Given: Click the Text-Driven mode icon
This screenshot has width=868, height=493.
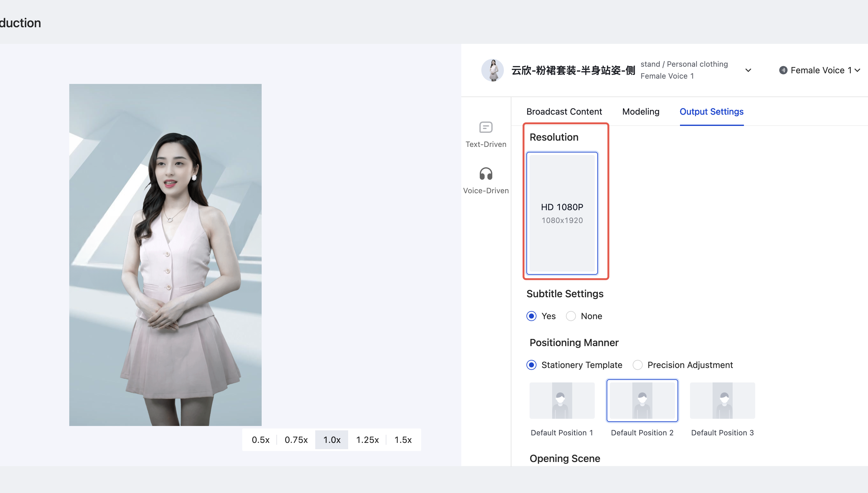Looking at the screenshot, I should point(486,128).
